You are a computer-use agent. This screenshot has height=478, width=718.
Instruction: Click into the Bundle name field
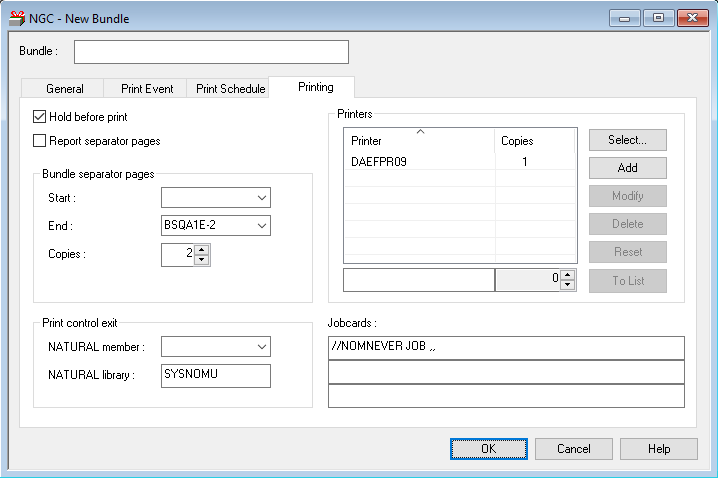click(211, 52)
